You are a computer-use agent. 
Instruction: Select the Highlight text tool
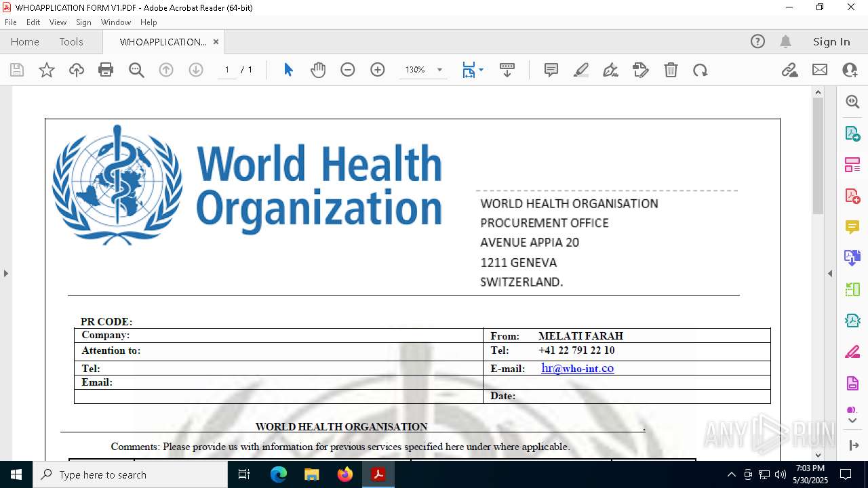[x=581, y=70]
